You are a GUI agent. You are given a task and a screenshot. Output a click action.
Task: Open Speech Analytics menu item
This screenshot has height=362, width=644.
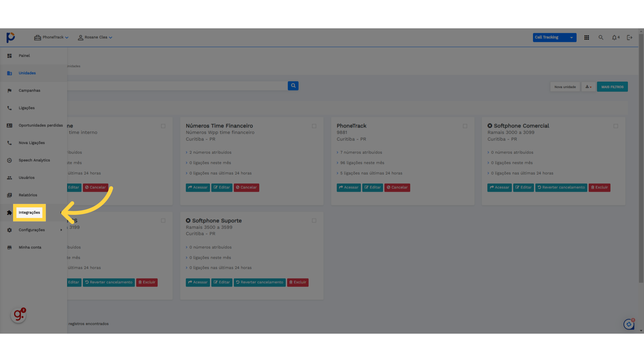point(34,160)
